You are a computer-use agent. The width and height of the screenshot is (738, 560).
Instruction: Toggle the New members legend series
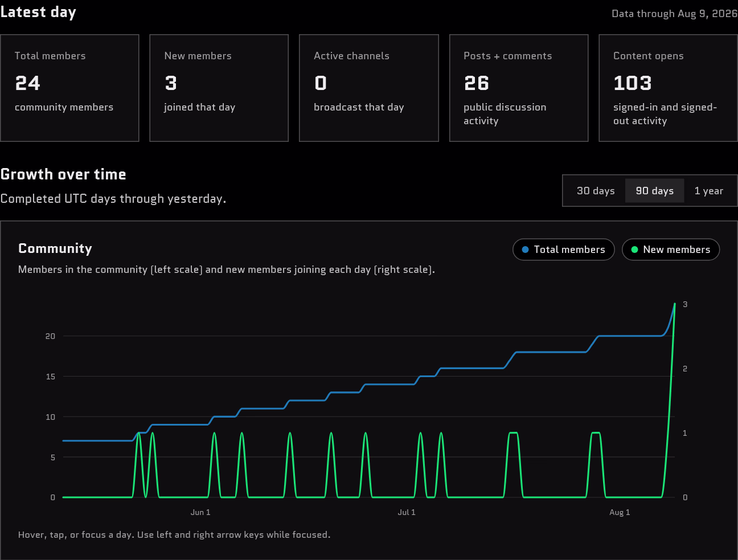pyautogui.click(x=671, y=250)
